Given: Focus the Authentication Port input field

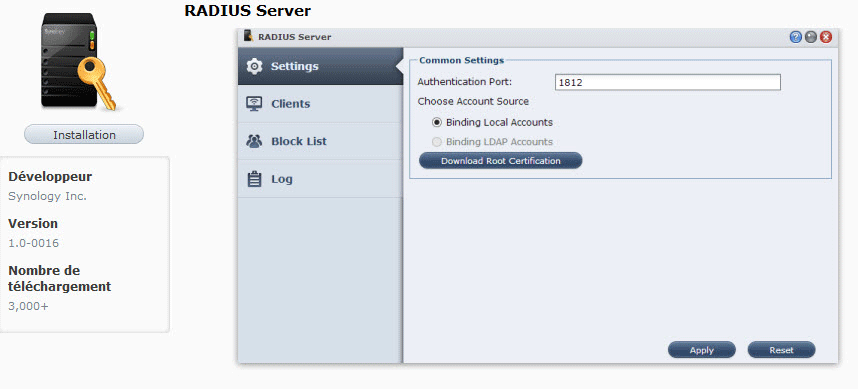Looking at the screenshot, I should point(668,83).
